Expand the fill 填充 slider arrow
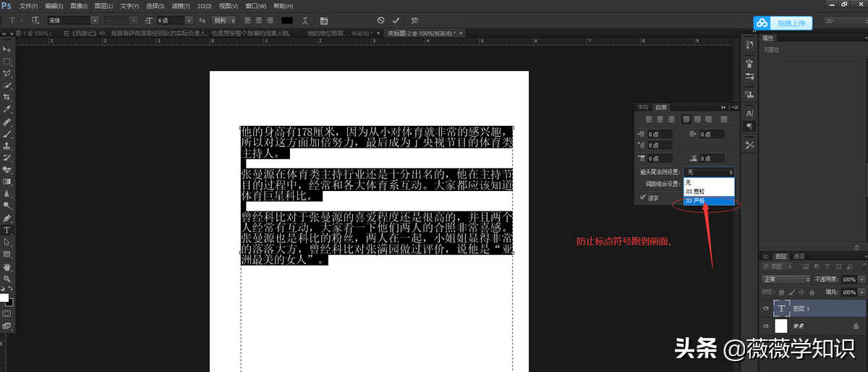 [x=861, y=291]
